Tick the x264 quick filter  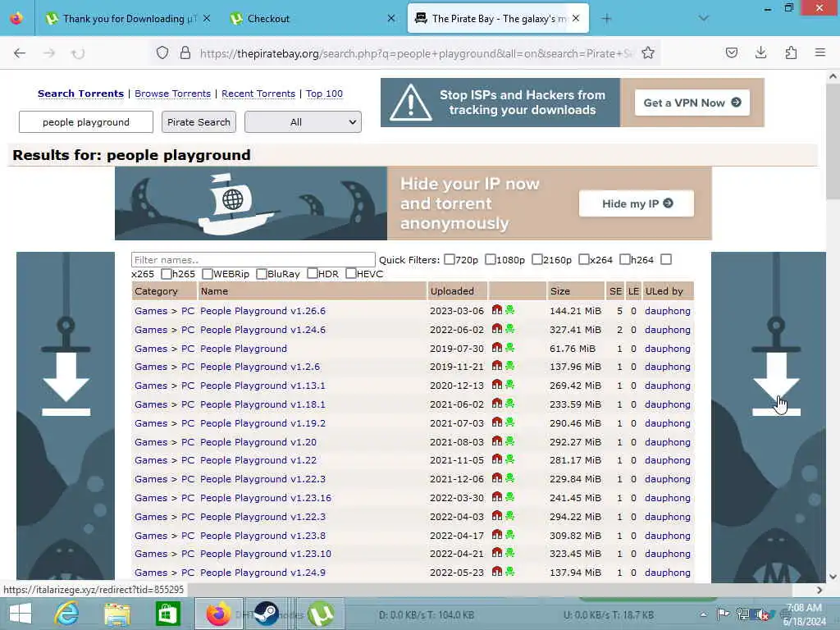[x=583, y=259]
